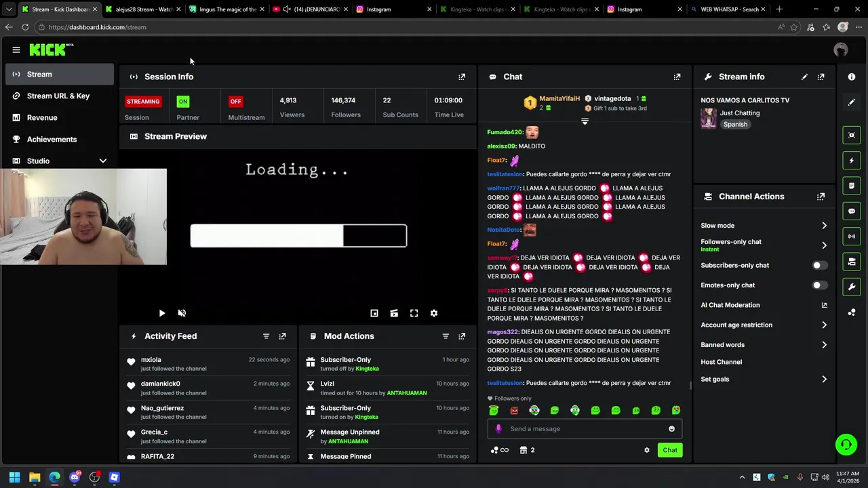Click Host Channel action

click(722, 362)
